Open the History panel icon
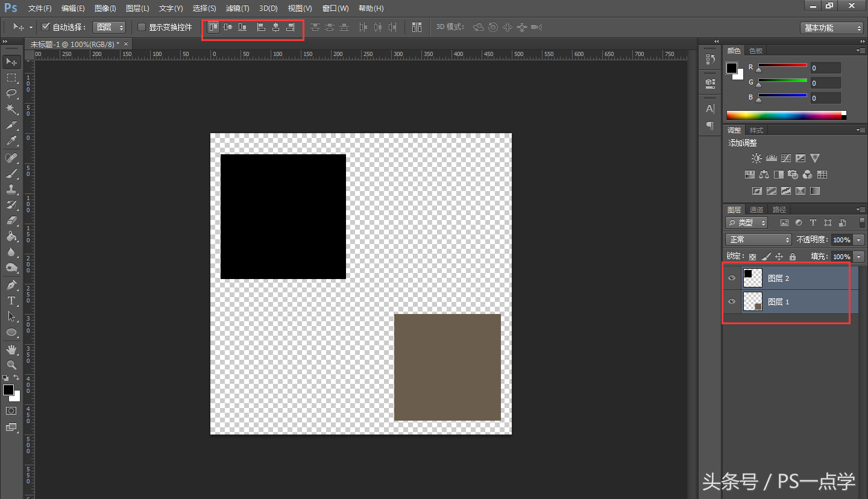This screenshot has height=499, width=868. coord(710,60)
